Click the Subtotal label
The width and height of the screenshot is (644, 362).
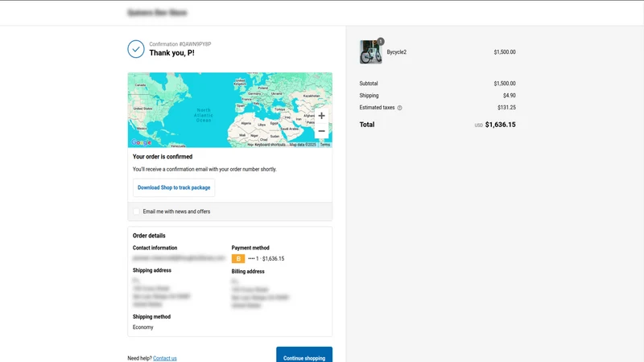click(369, 84)
